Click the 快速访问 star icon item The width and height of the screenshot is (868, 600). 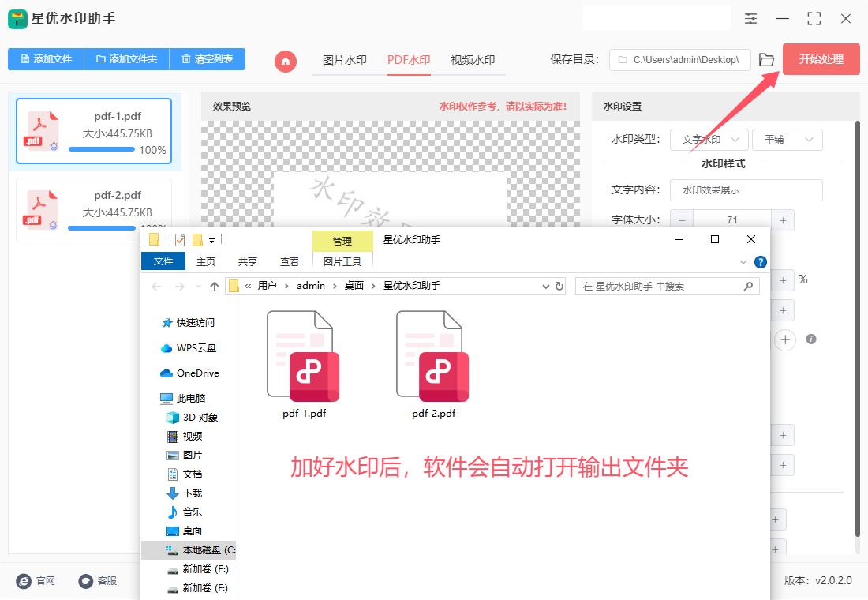[188, 322]
